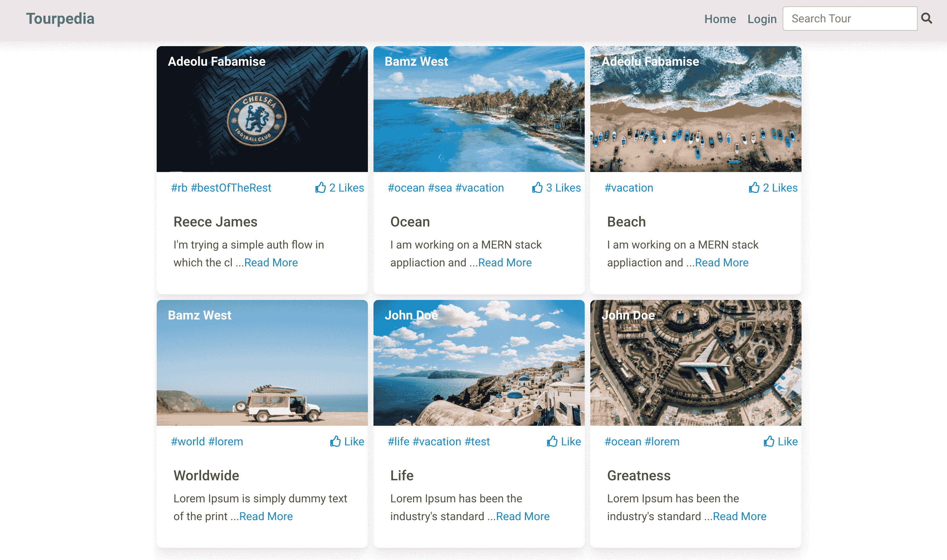Like the Reece James tour

coord(339,188)
